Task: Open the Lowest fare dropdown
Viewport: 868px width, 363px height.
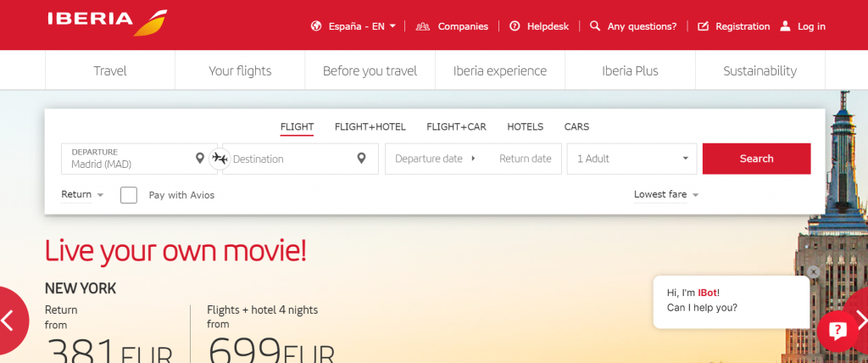Action: 666,194
